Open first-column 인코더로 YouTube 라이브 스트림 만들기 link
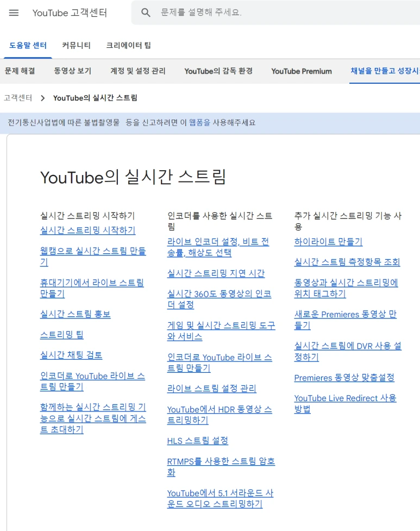 pos(92,381)
